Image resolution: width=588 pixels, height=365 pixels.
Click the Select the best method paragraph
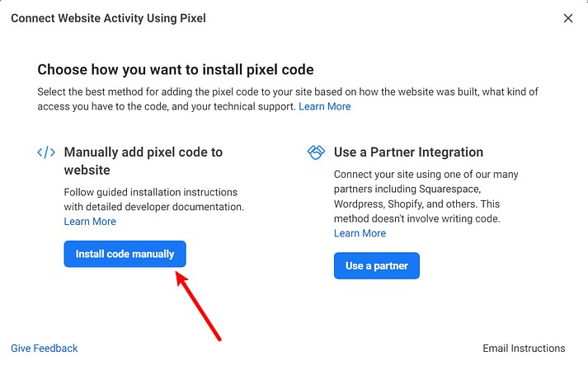pyautogui.click(x=288, y=99)
